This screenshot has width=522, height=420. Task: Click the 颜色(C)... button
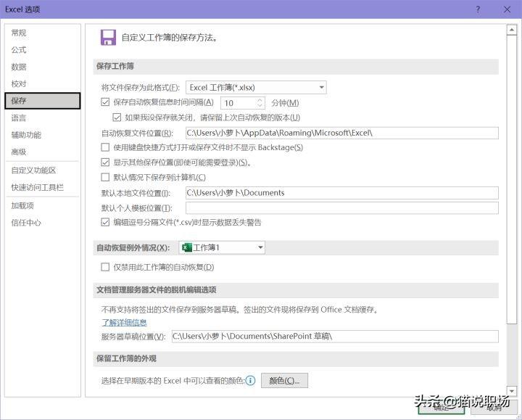point(284,380)
